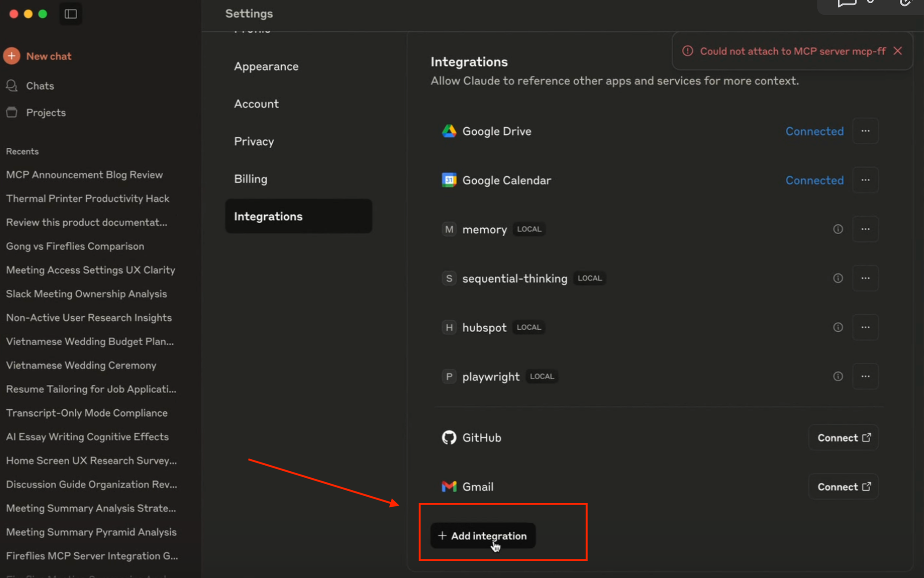Start a New chat

coord(49,56)
